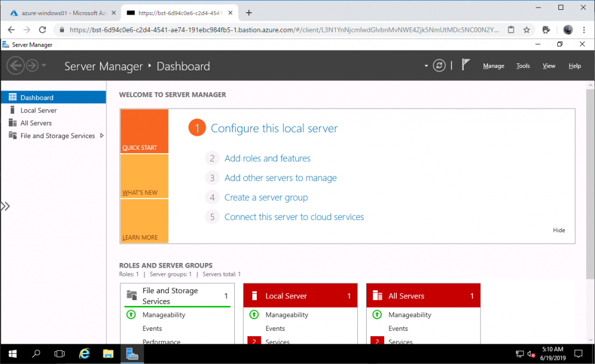Open network icon in system tray
The image size is (595, 364).
coord(519,354)
